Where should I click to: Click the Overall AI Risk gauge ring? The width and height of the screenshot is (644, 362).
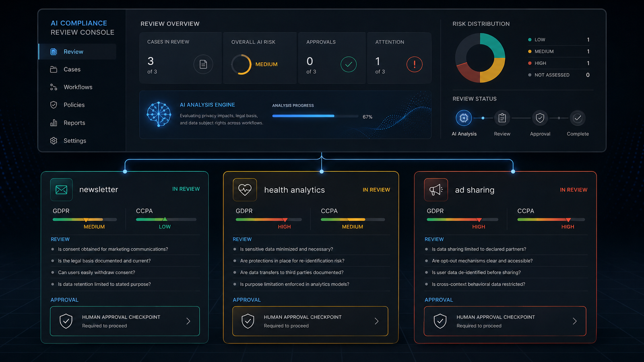tap(241, 64)
